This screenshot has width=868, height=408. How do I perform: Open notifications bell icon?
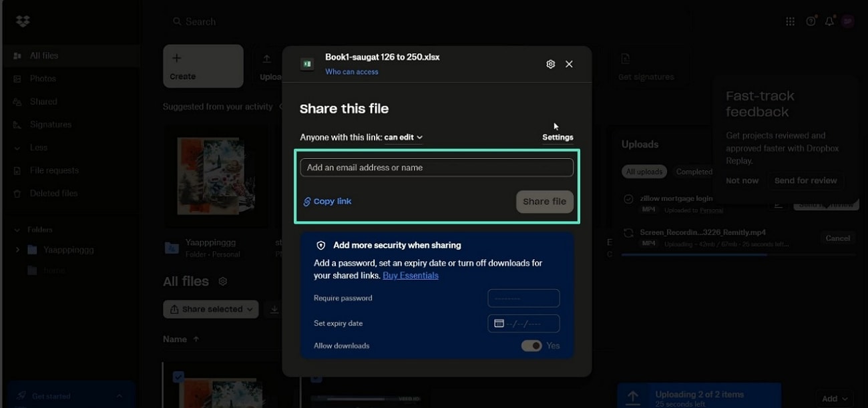(x=829, y=21)
